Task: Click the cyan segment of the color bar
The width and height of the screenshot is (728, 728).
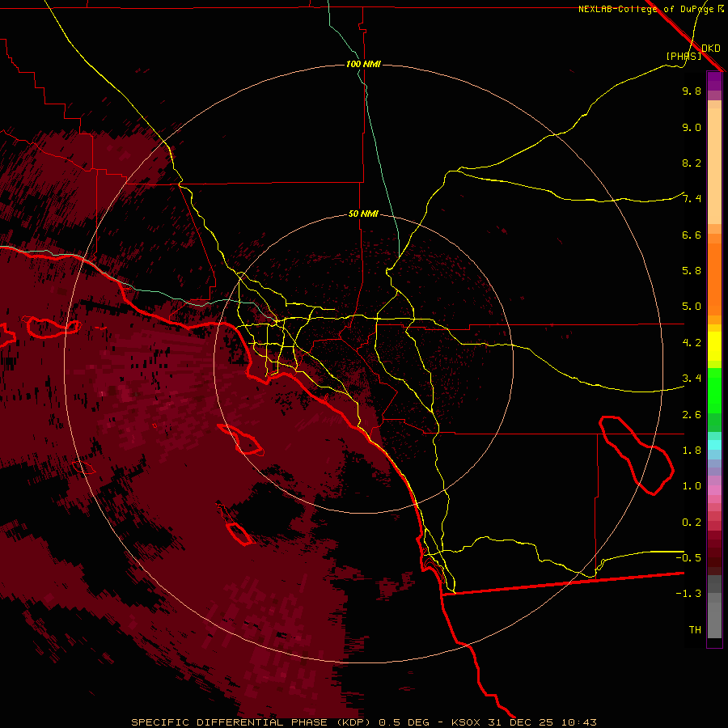Action: tap(714, 445)
